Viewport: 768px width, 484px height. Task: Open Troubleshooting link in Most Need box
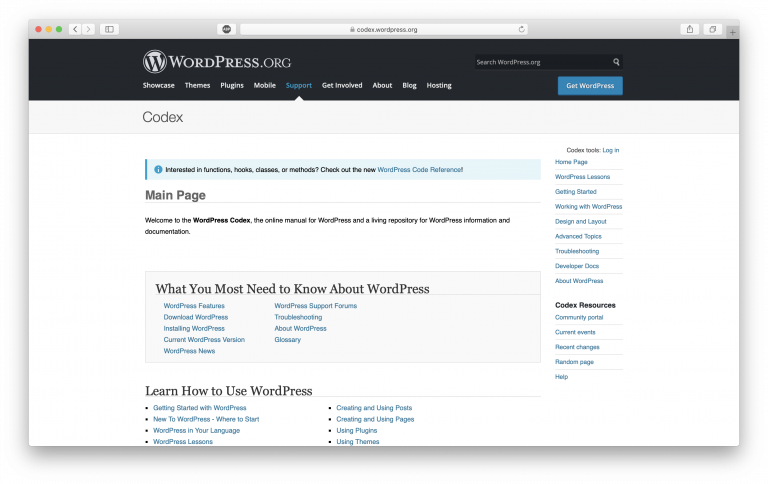tap(298, 317)
